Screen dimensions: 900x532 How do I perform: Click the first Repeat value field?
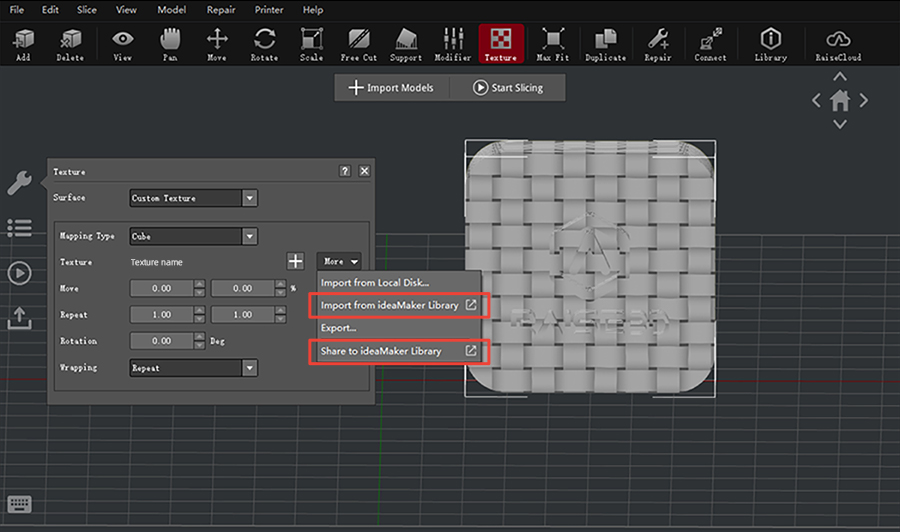click(x=162, y=314)
